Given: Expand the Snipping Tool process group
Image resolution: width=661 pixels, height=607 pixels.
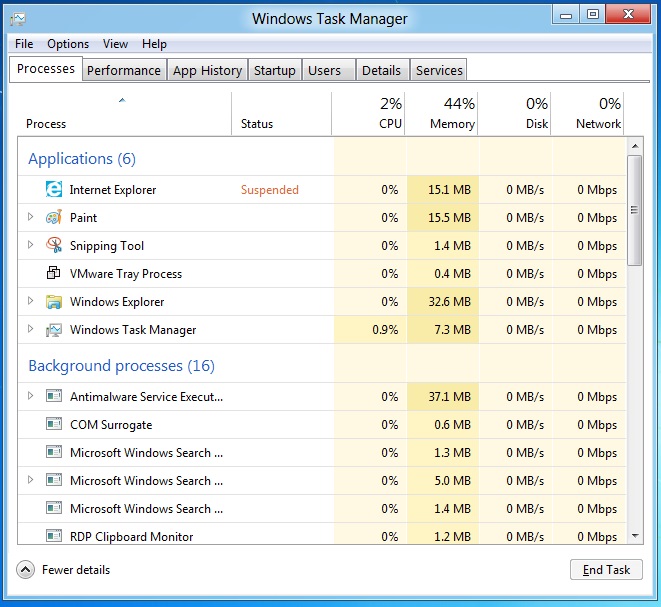Looking at the screenshot, I should tap(30, 244).
